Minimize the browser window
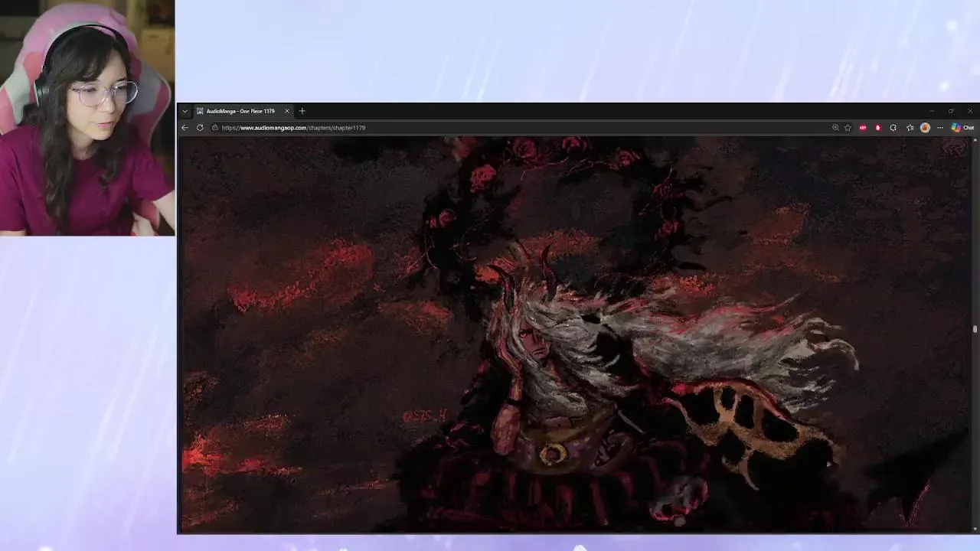The height and width of the screenshot is (551, 980). (x=932, y=111)
